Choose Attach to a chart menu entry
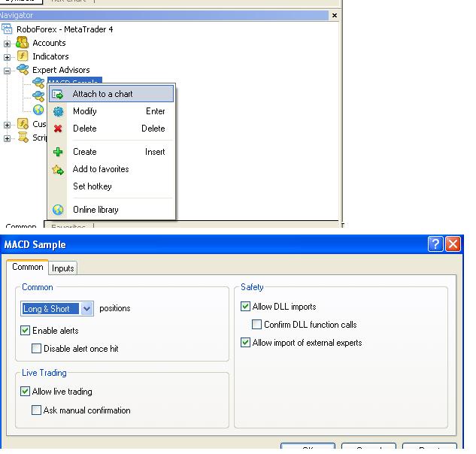Image resolution: width=476 pixels, height=454 pixels. (102, 94)
